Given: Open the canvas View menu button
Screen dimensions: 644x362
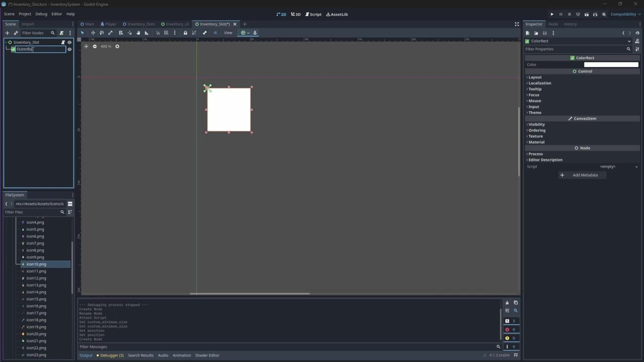Looking at the screenshot, I should point(228,33).
